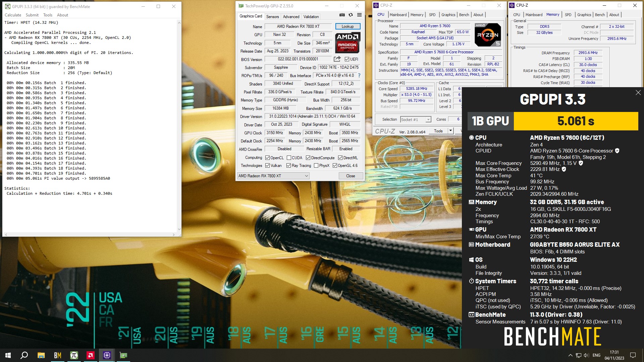
Task: Close the BenchMate GPUPI result overlay
Action: pyautogui.click(x=638, y=93)
